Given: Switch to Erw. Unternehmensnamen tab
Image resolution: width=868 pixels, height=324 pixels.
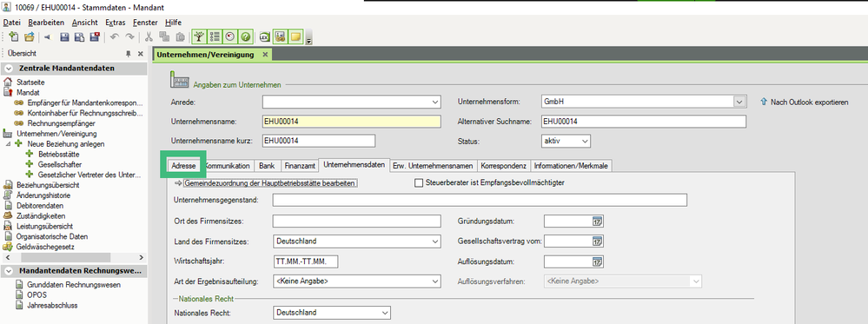Looking at the screenshot, I should (x=433, y=166).
